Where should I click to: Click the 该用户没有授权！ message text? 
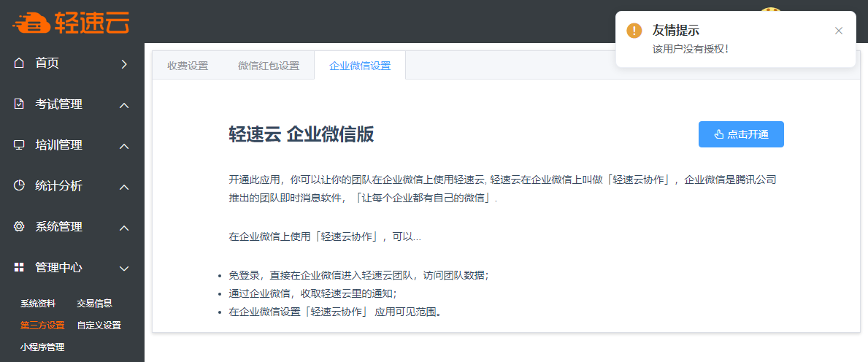[x=691, y=49]
